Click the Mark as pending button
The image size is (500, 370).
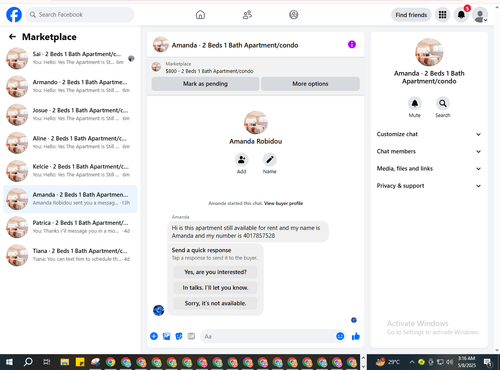[x=205, y=84]
